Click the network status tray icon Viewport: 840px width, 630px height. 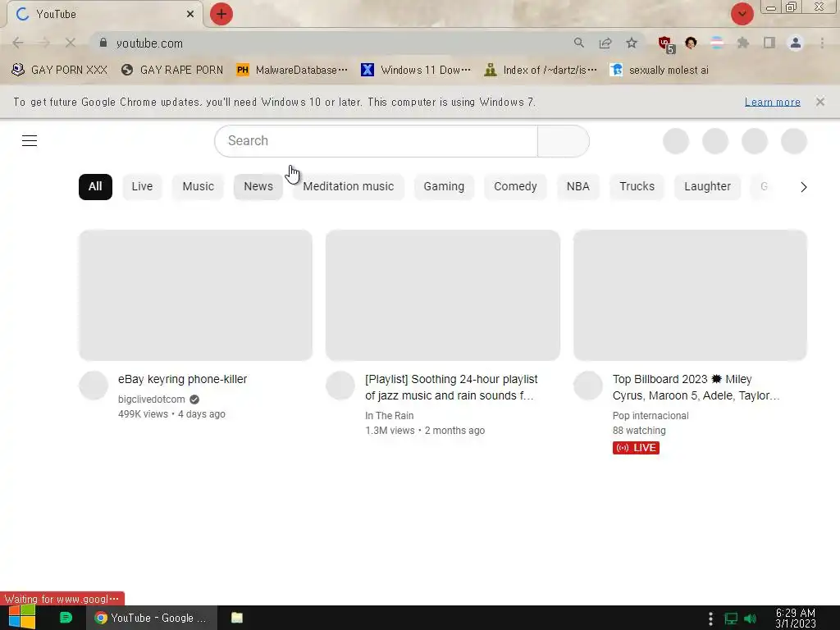click(731, 619)
